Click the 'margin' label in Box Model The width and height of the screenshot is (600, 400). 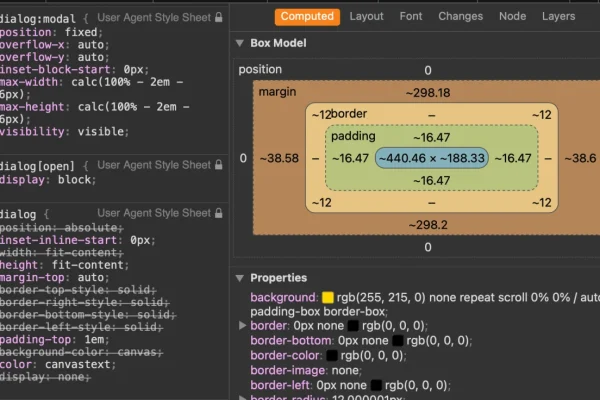tap(277, 92)
